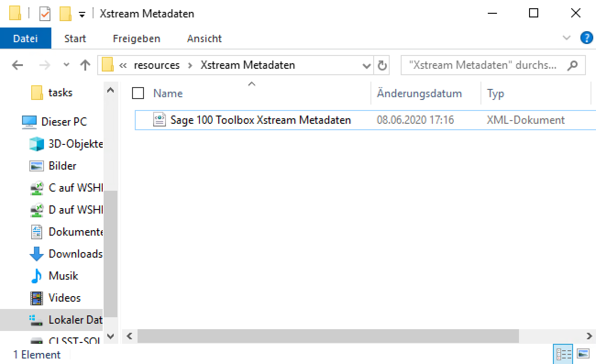596x364 pixels.
Task: Click the Refresh button in address bar
Action: pyautogui.click(x=382, y=66)
